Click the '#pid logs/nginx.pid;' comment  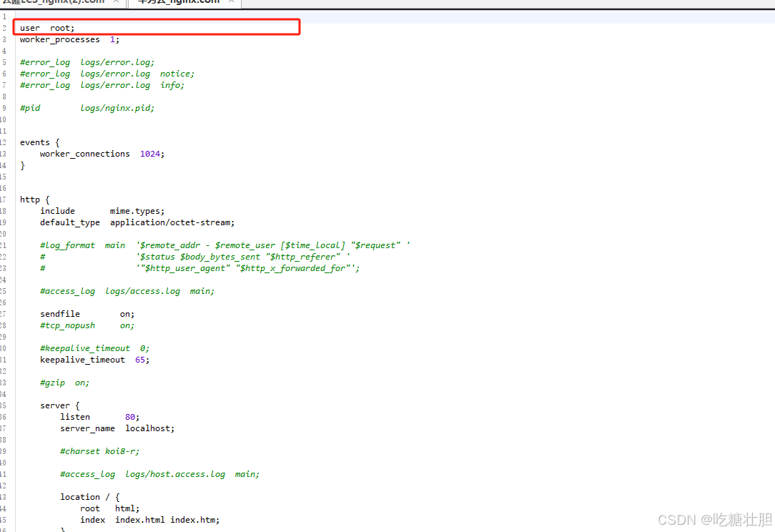87,108
